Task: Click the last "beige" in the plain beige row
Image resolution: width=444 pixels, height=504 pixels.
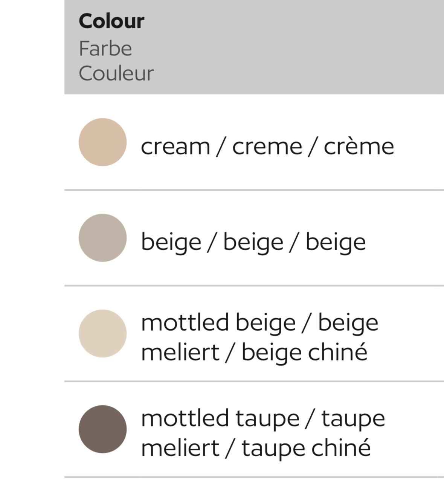Action: 336,242
